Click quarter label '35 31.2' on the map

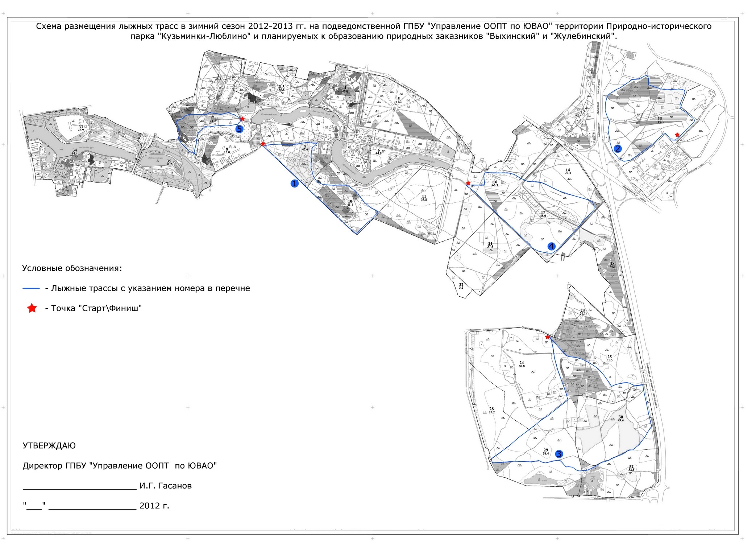point(169,162)
